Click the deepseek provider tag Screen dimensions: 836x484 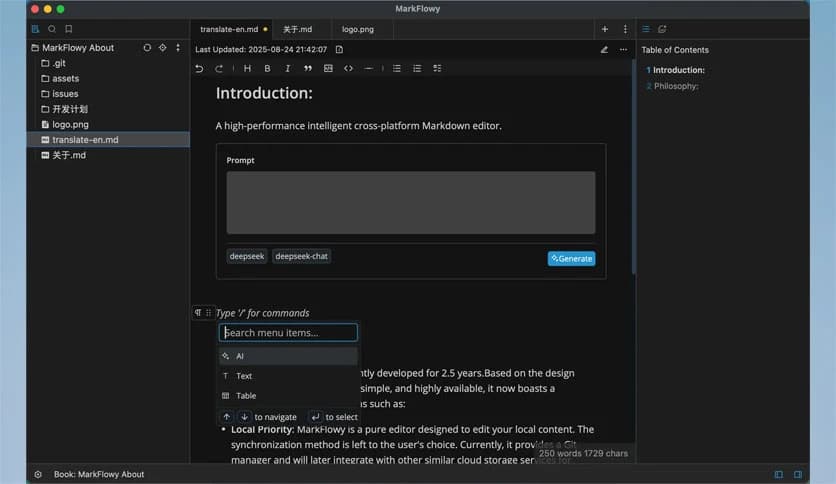pos(247,256)
